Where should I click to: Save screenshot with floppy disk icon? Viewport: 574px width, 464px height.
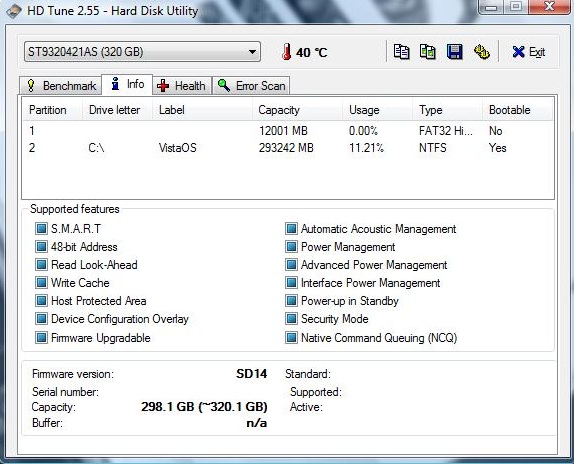tap(455, 52)
